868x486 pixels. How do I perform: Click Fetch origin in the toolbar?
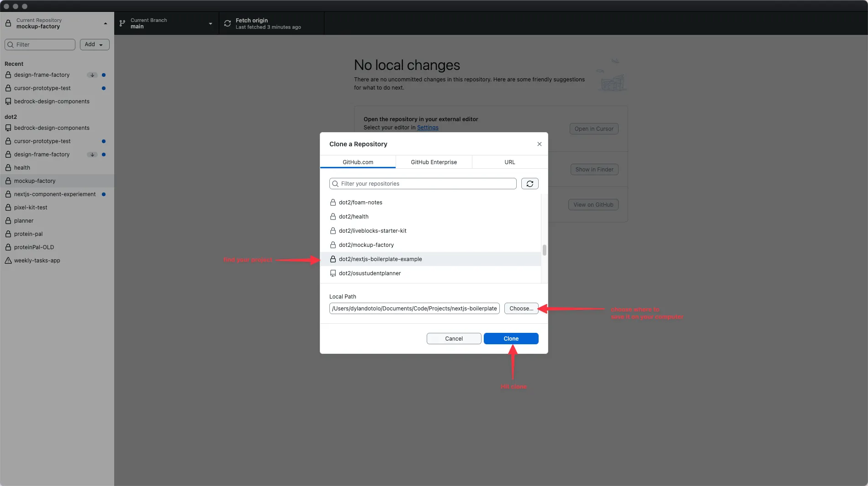(272, 23)
